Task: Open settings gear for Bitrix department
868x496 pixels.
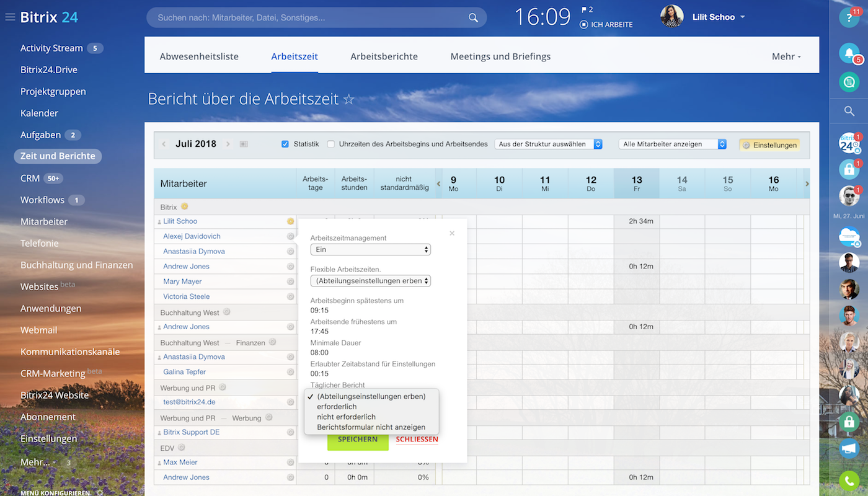Action: coord(184,206)
